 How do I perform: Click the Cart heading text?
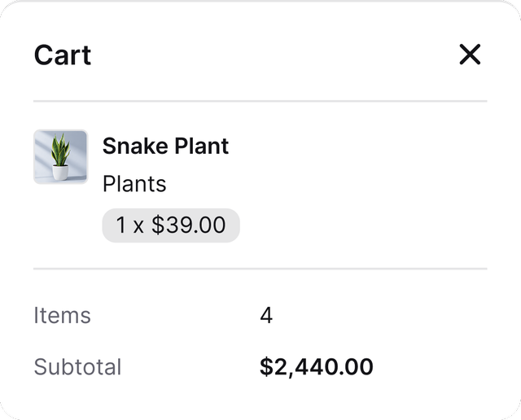click(62, 55)
